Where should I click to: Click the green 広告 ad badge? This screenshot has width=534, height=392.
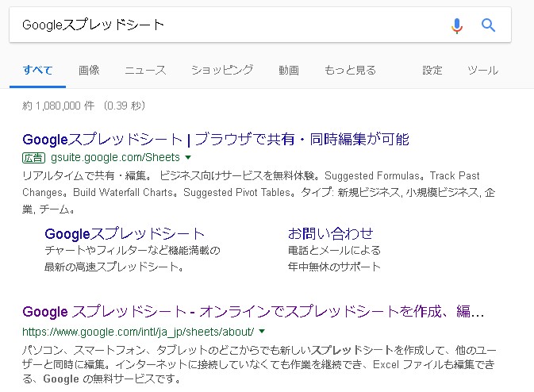point(35,157)
